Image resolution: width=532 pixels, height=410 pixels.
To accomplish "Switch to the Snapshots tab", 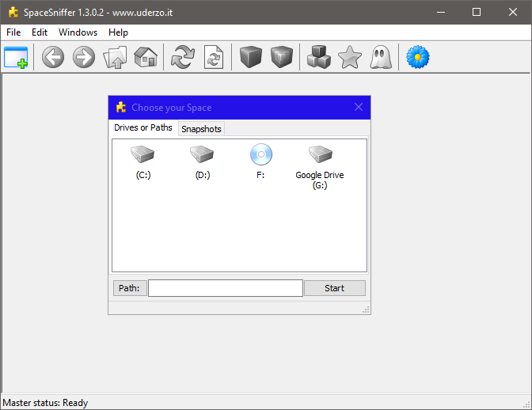I will 201,129.
